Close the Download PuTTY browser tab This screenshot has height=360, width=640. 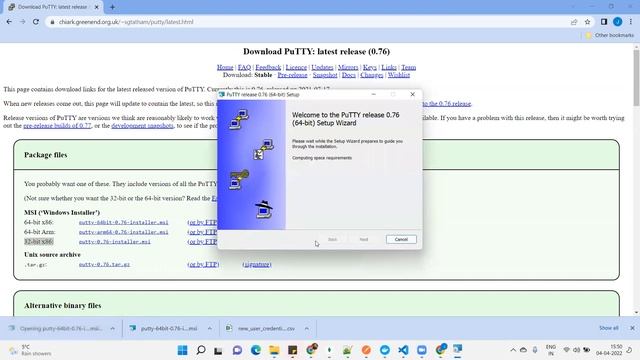tap(97, 7)
